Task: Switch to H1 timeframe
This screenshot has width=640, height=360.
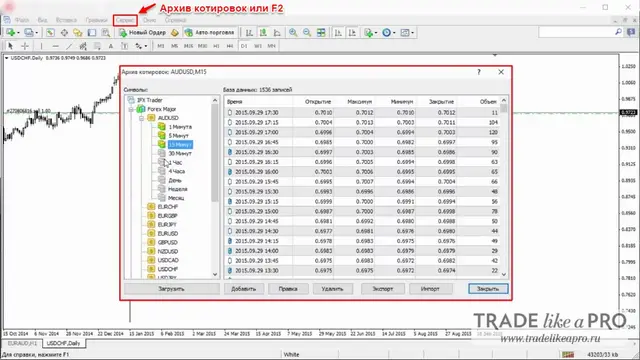Action: tap(216, 46)
